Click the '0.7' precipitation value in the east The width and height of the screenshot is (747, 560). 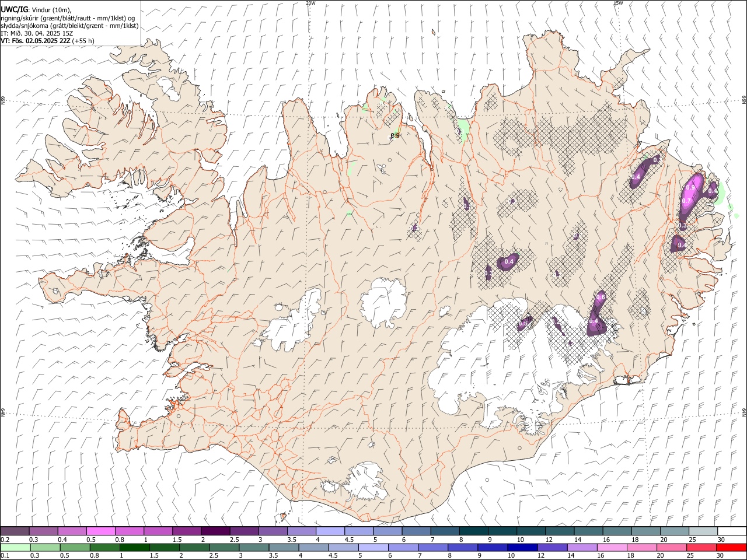(686, 201)
